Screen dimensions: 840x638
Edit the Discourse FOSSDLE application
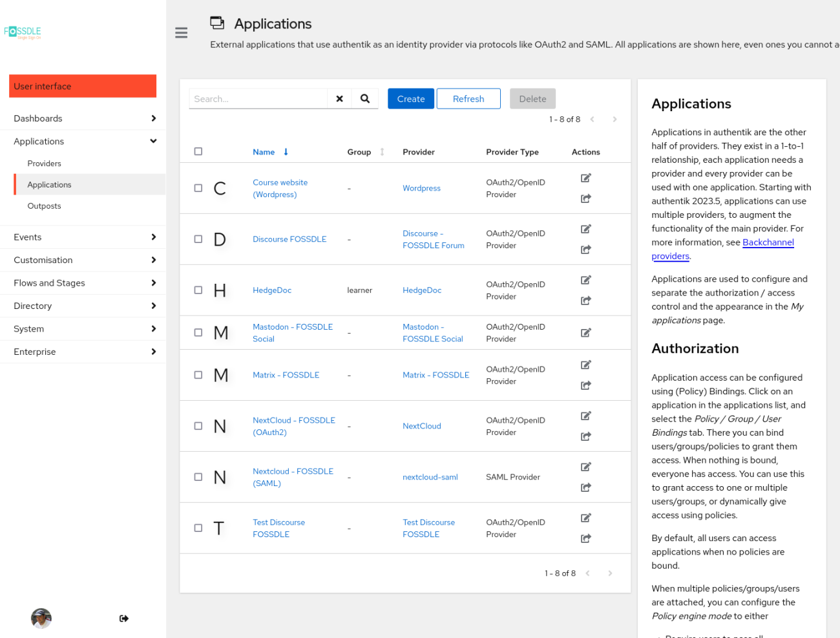586,229
